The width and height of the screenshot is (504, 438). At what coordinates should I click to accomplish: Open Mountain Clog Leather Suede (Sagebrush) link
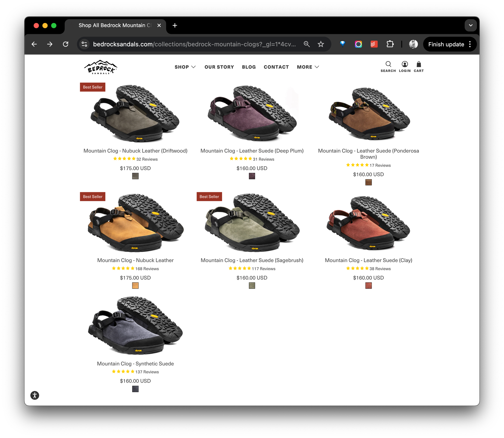[252, 260]
